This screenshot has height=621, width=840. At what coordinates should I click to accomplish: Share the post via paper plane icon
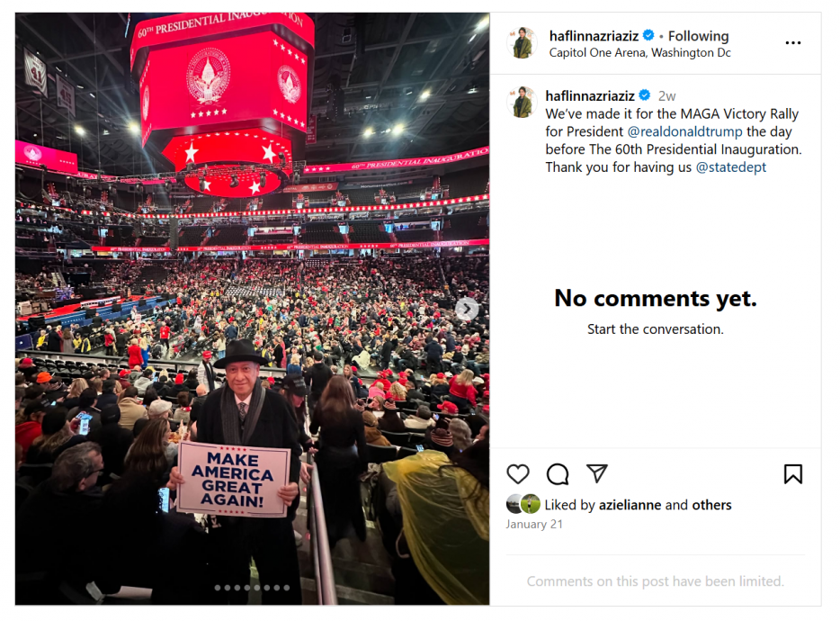pyautogui.click(x=597, y=474)
